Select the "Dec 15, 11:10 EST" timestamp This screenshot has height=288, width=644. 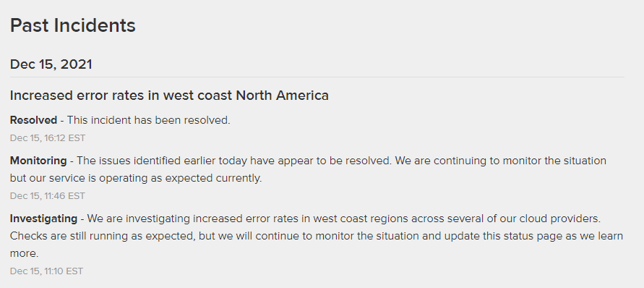tap(46, 271)
